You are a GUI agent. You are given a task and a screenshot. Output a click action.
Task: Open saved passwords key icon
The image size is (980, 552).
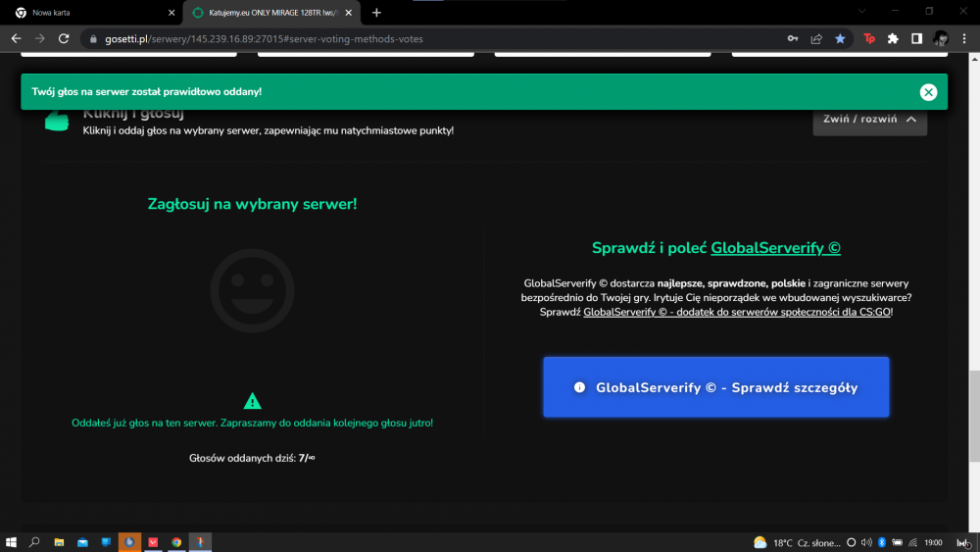pos(793,39)
